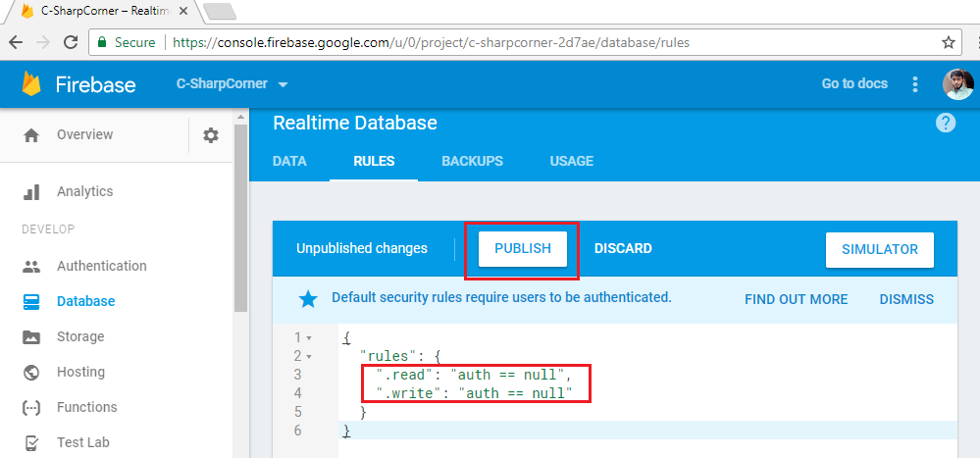The image size is (980, 458).
Task: Click the DEVELOP section label
Action: (48, 229)
